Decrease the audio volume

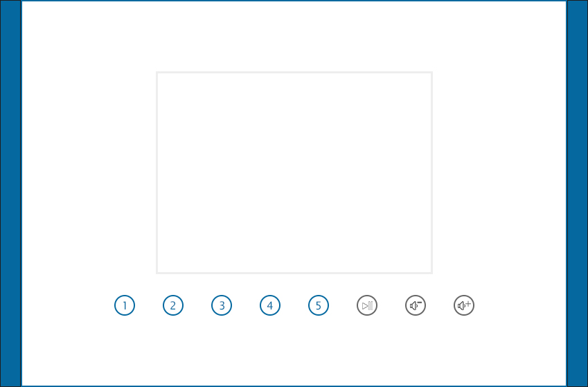point(416,305)
